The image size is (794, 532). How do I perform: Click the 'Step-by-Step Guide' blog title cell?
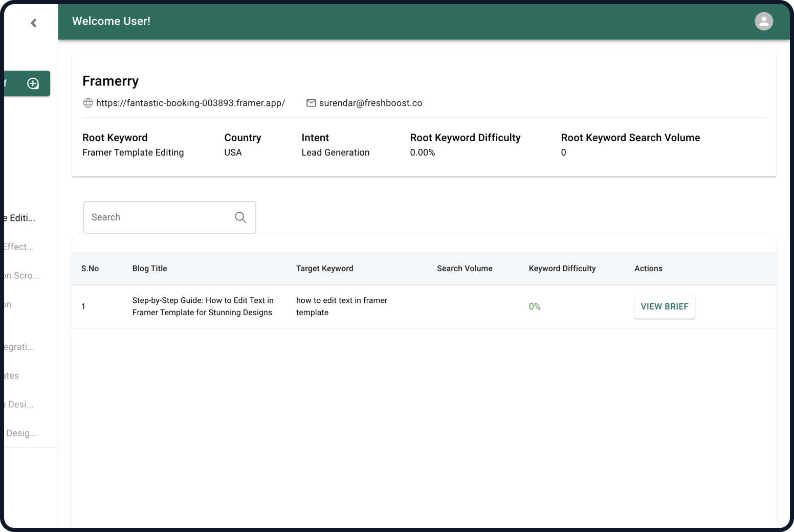pyautogui.click(x=203, y=306)
